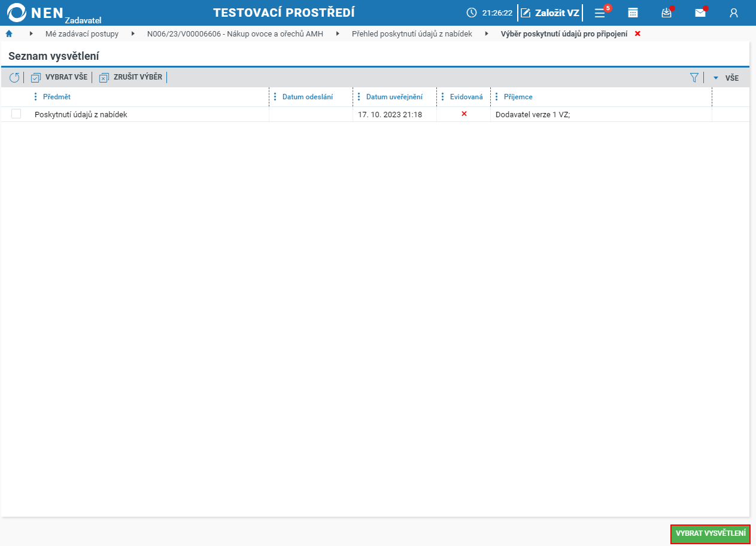Open Příjemce column options dots
Screen dimensions: 756x546
496,97
